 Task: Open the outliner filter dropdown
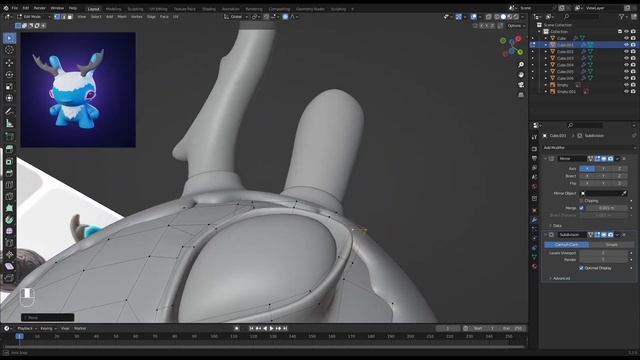tap(623, 16)
